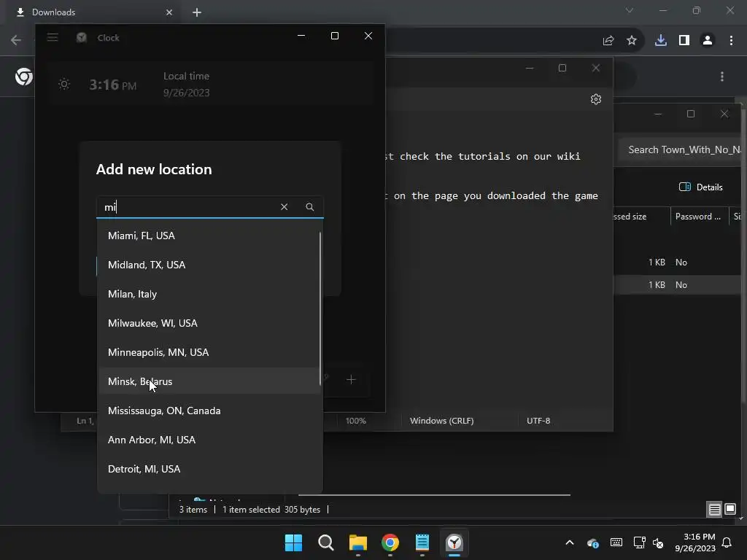Open Chrome tab search chevron

point(630,10)
